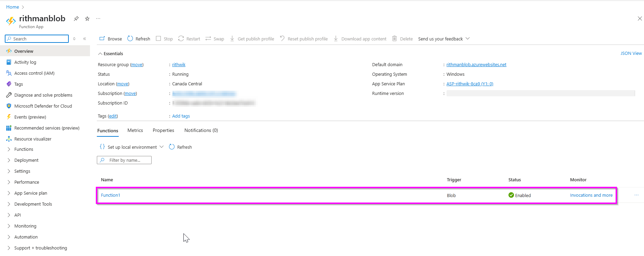644x256 pixels.
Task: Click the Browse toolbar button
Action: click(111, 39)
